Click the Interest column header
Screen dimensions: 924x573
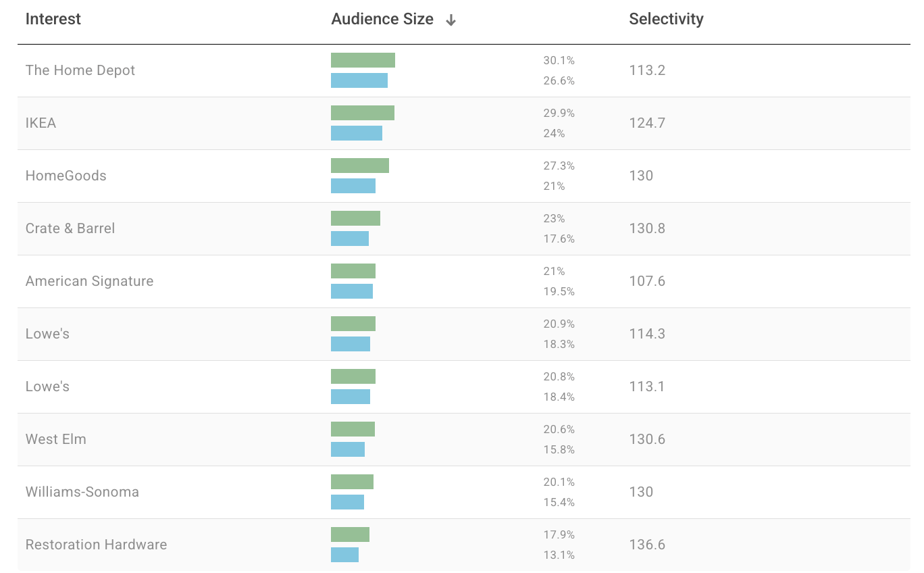coord(53,19)
